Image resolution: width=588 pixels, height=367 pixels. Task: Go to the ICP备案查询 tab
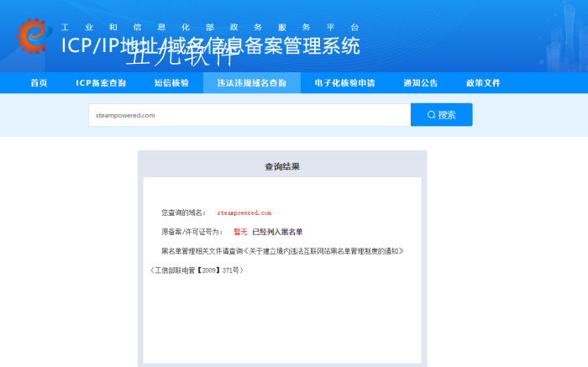(101, 83)
